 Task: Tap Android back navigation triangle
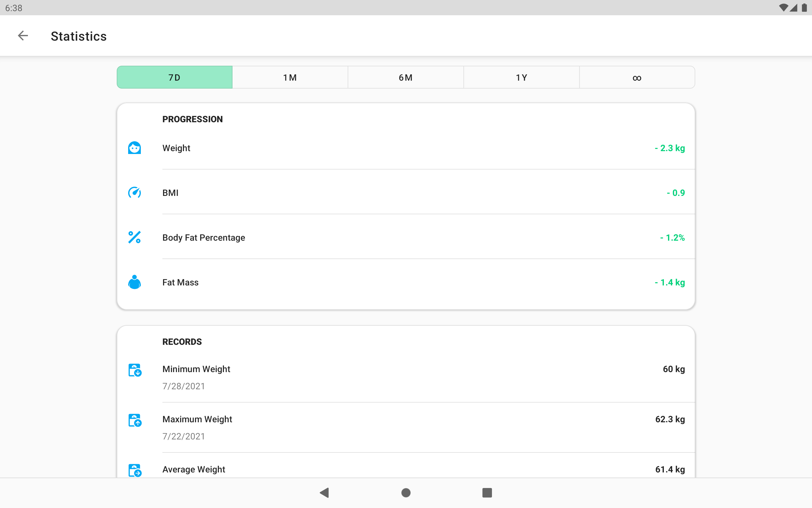pyautogui.click(x=324, y=492)
